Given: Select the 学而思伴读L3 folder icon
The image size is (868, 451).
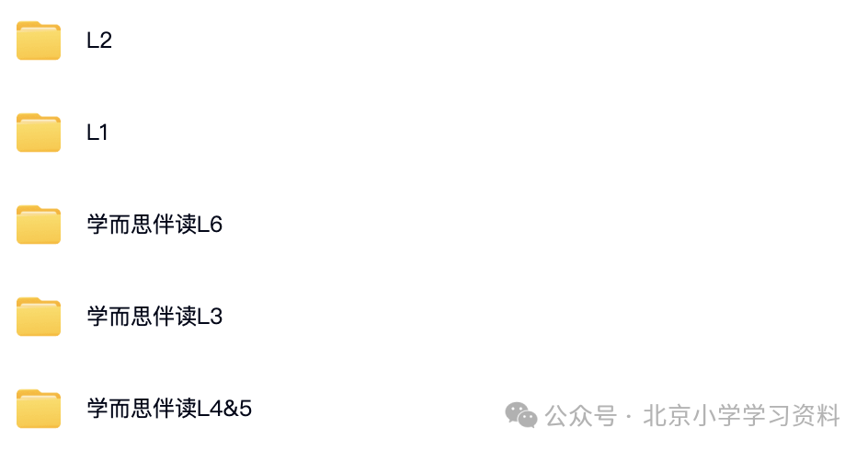Looking at the screenshot, I should [39, 317].
